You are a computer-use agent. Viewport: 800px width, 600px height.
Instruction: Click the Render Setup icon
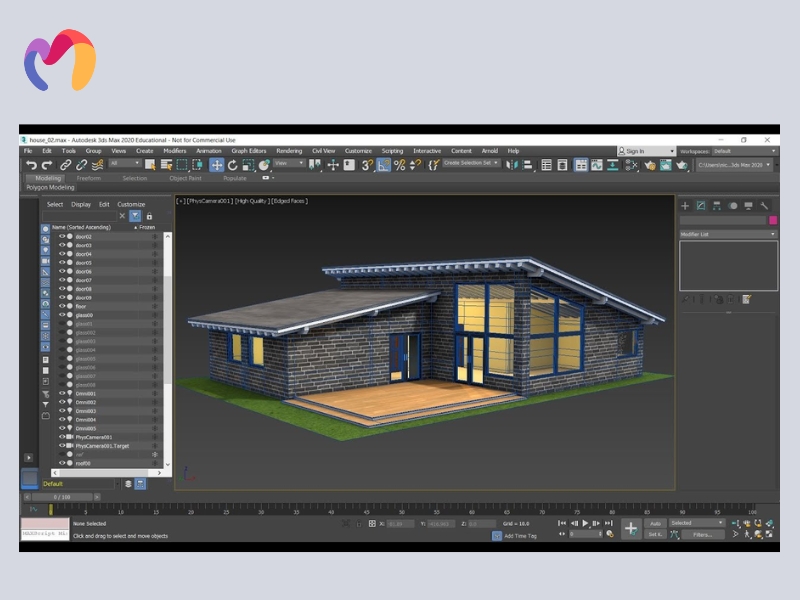pos(650,165)
